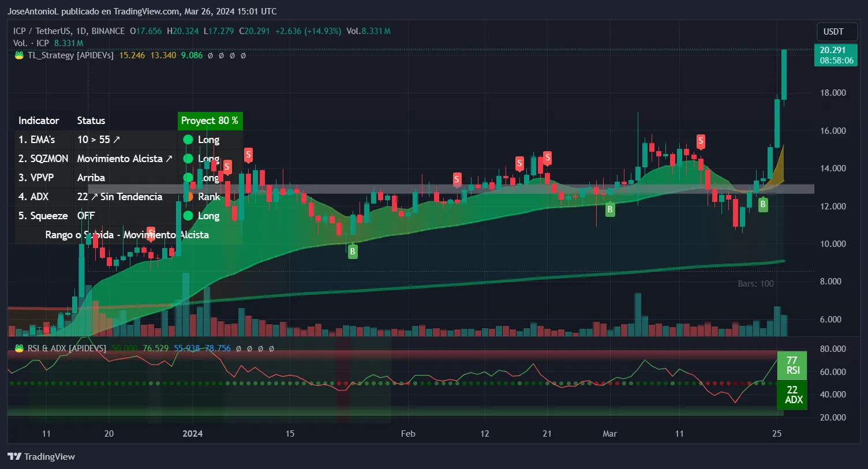The height and width of the screenshot is (469, 868).
Task: Click the green B marker in late January
Action: [353, 252]
